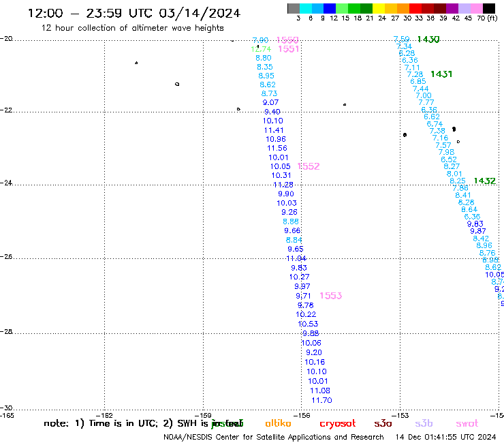Image resolution: width=504 pixels, height=443 pixels.
Task: Click the wave height value 9.66
Action: [292, 230]
